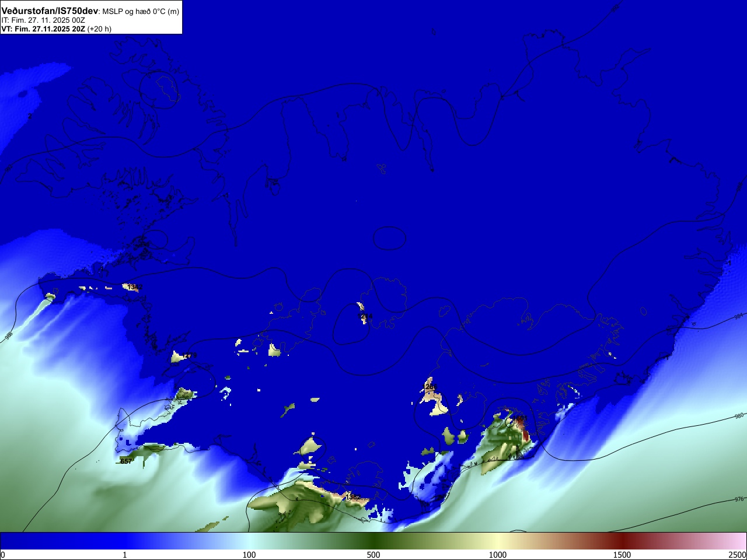Screen dimensions: 747x560
Task: Click the 100 tick on the color legend
Action: (249, 555)
